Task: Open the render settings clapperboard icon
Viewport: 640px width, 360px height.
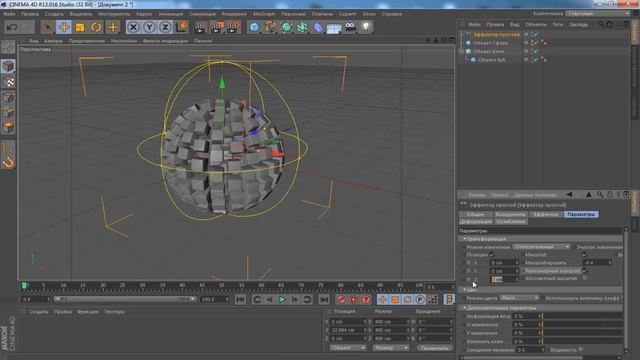Action: [x=233, y=27]
